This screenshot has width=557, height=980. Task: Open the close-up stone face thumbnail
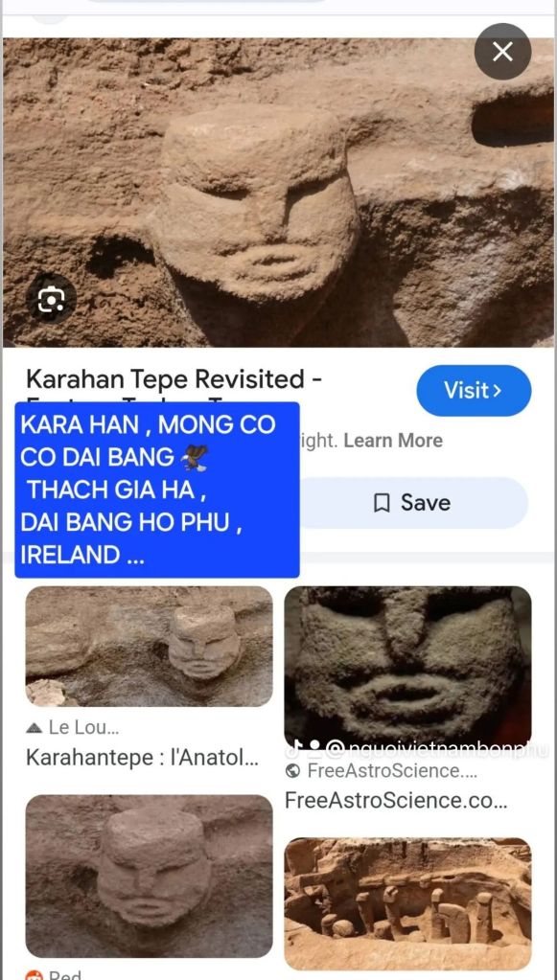tap(407, 666)
